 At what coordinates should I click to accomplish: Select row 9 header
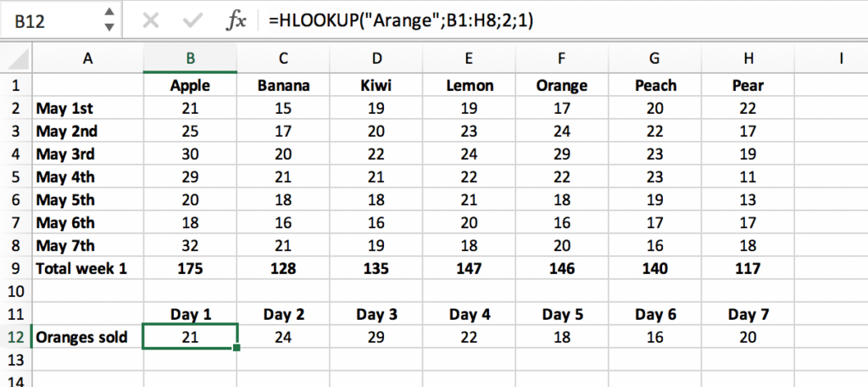[15, 268]
